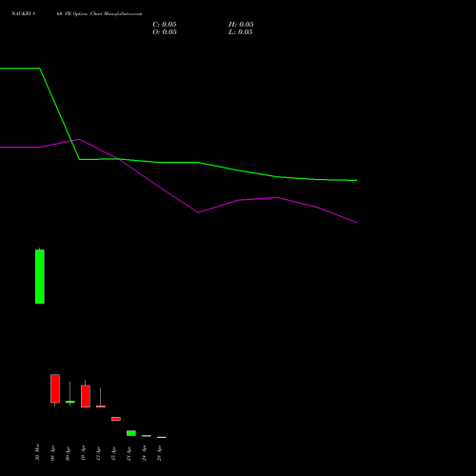Select the 09 Apr date label
Viewport: 476px width, 476px height.
(68, 453)
